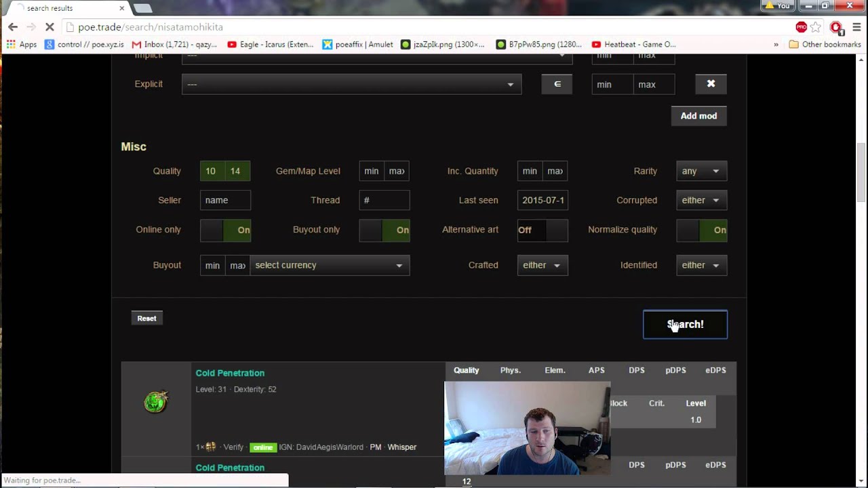Open the Apps bookmark shortcut
Viewport: 868px width, 488px height.
pyautogui.click(x=22, y=44)
